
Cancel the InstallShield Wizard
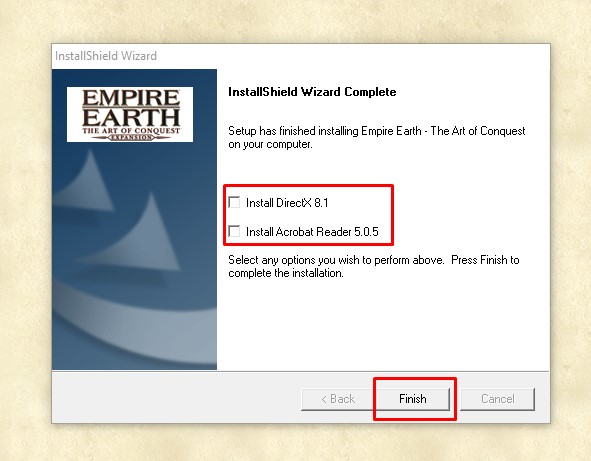pyautogui.click(x=498, y=399)
